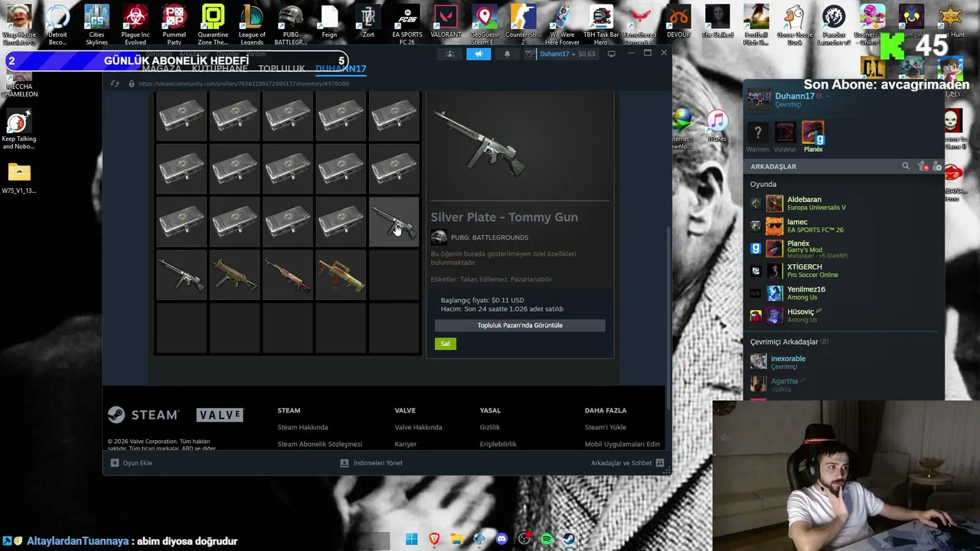
Task: Follow the Steam'i Yükle link
Action: (605, 427)
